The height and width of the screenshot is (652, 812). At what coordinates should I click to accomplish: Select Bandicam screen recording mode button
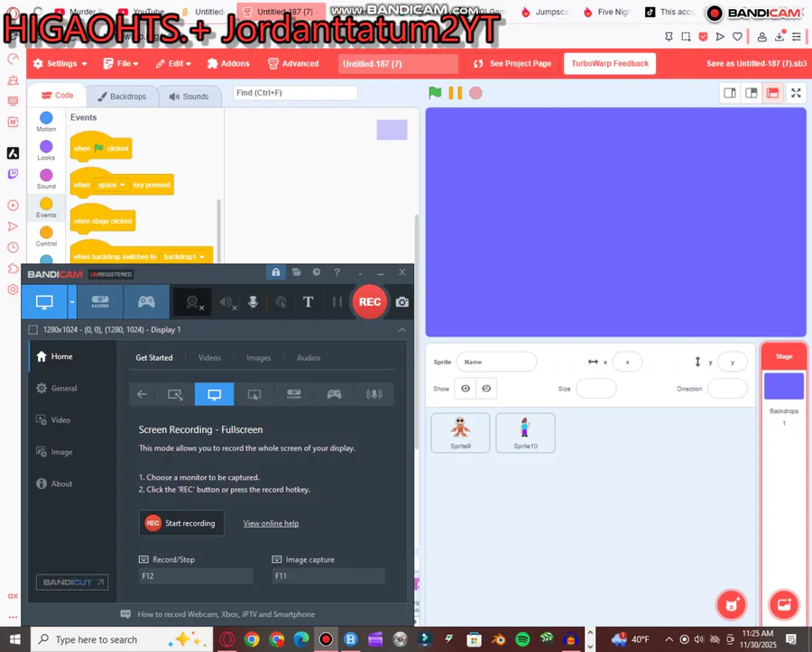tap(44, 302)
